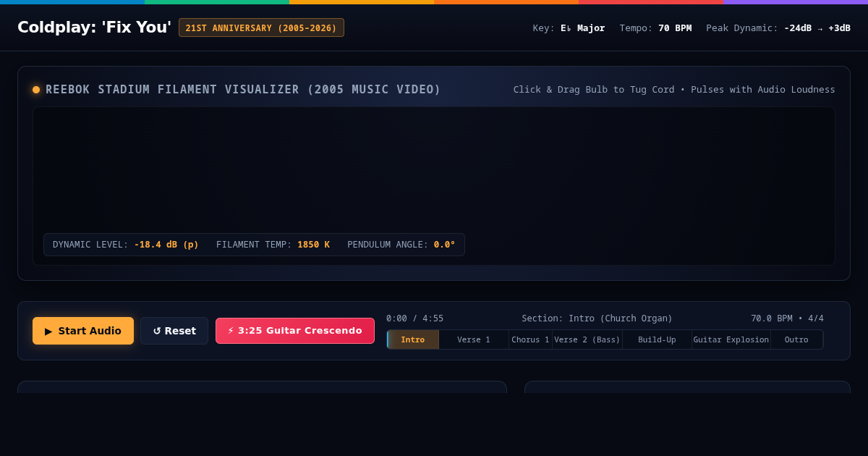Click the 21st Anniversary badge
Screen dimensions: 868x456
(261, 28)
